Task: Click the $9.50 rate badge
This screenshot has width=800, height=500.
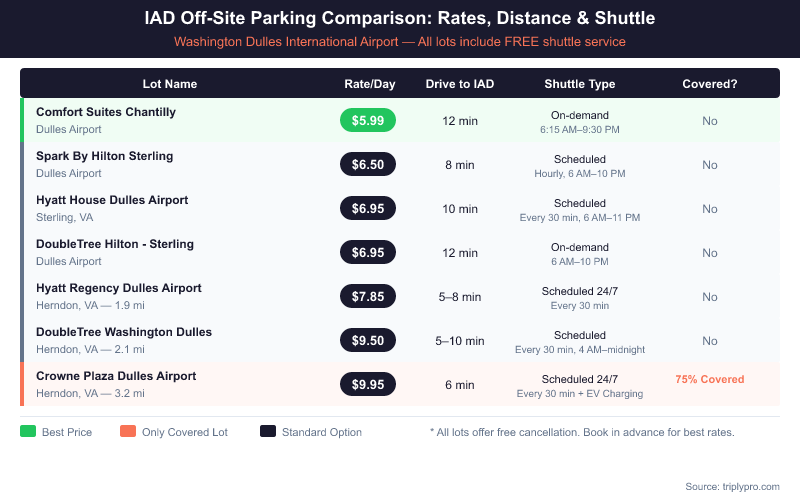Action: point(368,340)
